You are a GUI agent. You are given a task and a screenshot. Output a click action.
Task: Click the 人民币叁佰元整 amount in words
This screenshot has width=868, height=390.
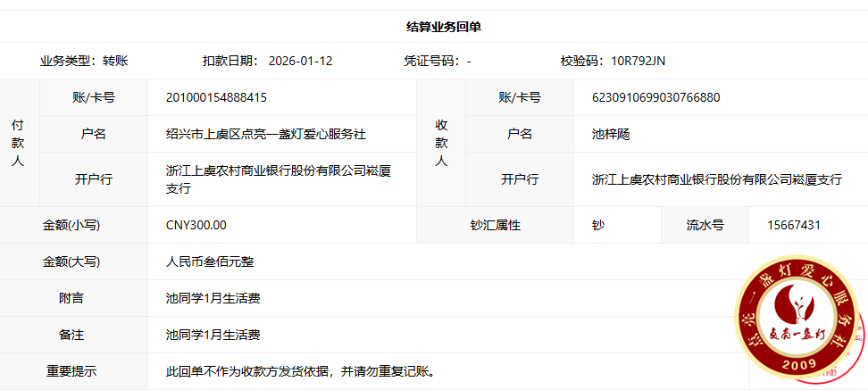pyautogui.click(x=210, y=262)
